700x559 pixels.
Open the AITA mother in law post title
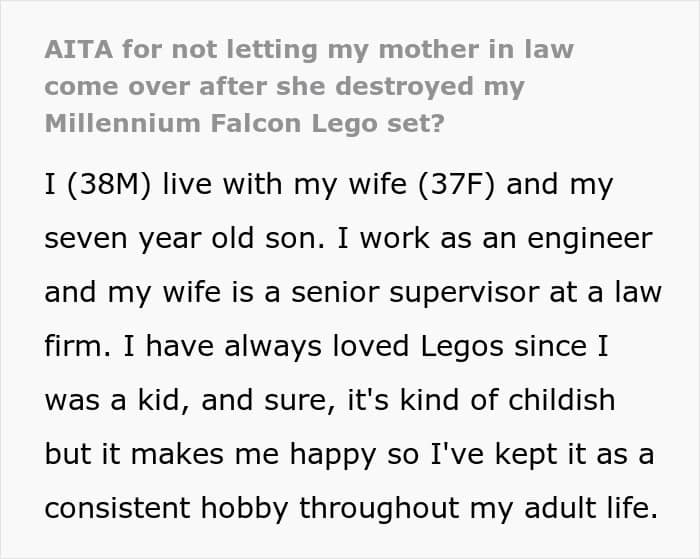pyautogui.click(x=309, y=86)
